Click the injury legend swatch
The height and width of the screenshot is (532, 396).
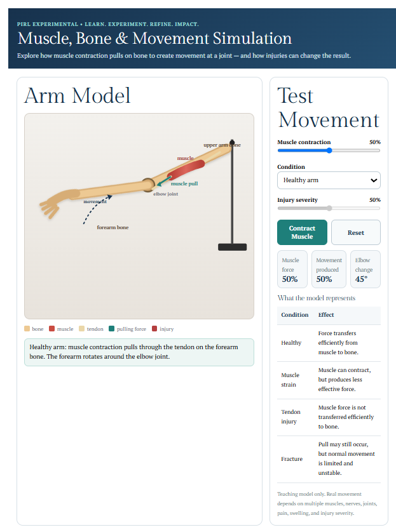pyautogui.click(x=154, y=328)
